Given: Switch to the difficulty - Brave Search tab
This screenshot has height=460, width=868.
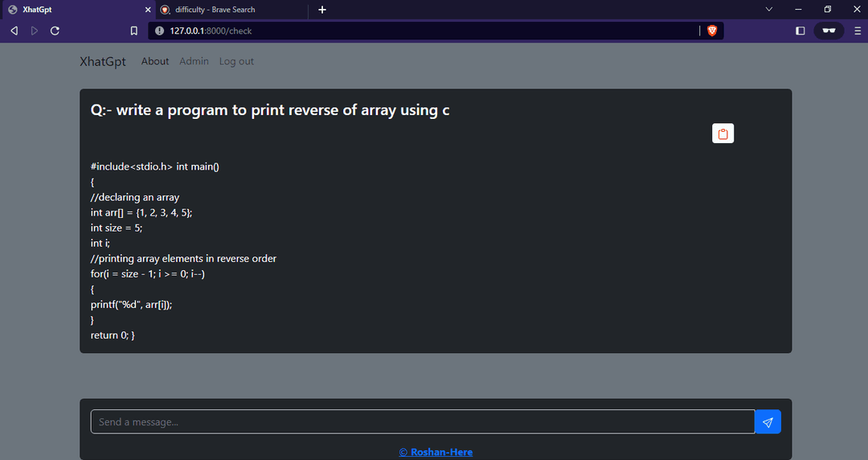Looking at the screenshot, I should click(230, 10).
